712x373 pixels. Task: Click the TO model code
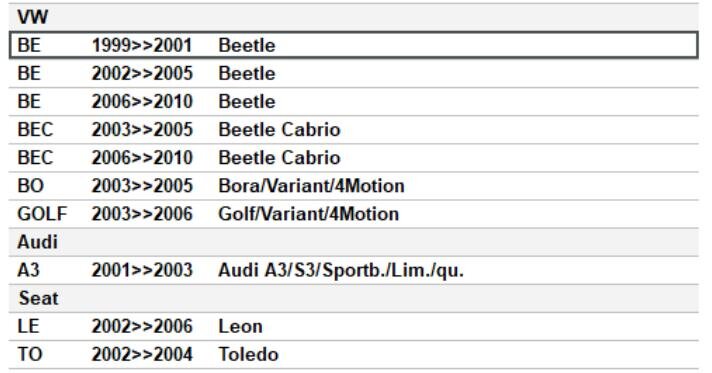(x=30, y=355)
